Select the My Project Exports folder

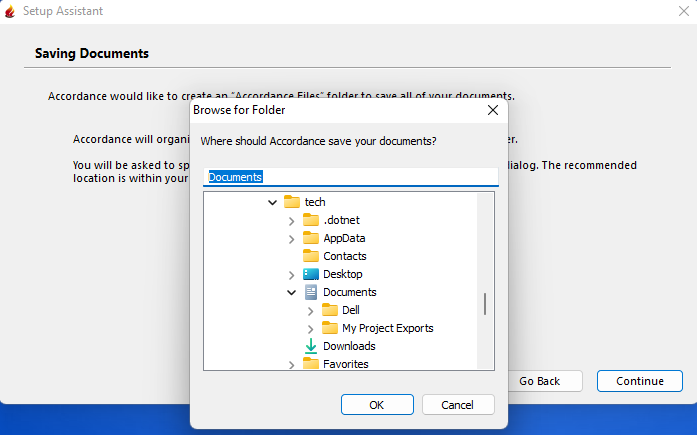(x=387, y=328)
